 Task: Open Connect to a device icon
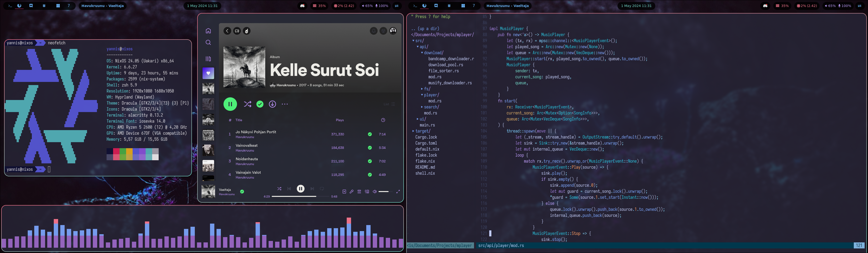(367, 192)
